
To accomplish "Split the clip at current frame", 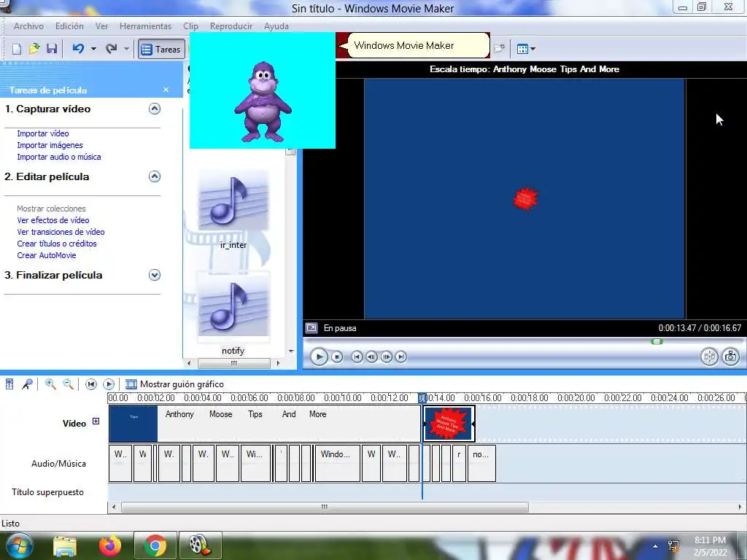I will point(709,357).
